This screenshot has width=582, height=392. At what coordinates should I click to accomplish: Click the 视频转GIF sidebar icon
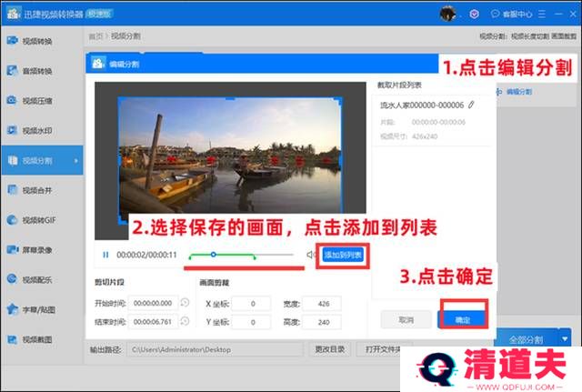12,220
